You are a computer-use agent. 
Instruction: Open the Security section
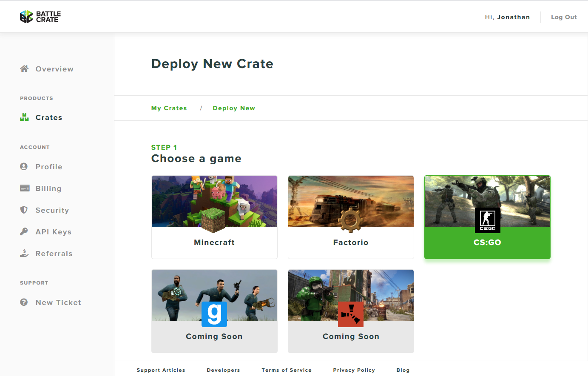pyautogui.click(x=52, y=210)
